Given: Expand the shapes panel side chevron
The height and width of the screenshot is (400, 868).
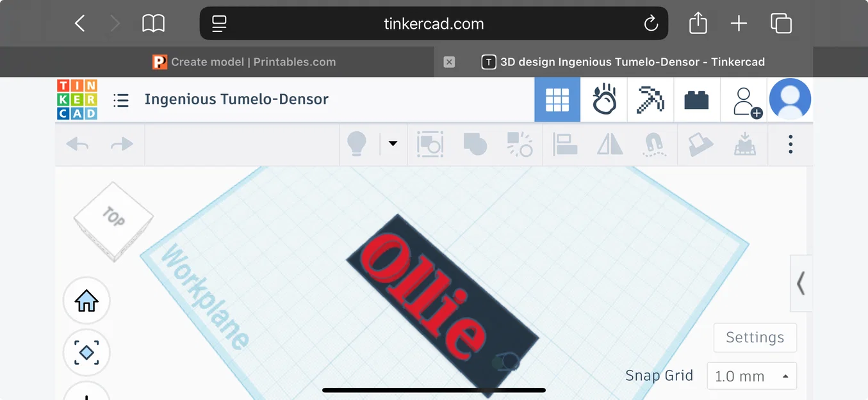Looking at the screenshot, I should click(x=801, y=284).
